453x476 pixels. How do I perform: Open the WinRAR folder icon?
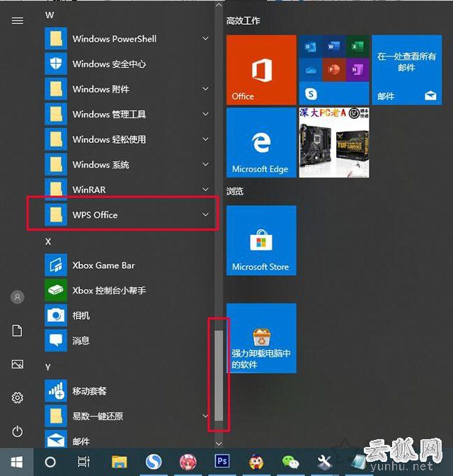(x=56, y=189)
